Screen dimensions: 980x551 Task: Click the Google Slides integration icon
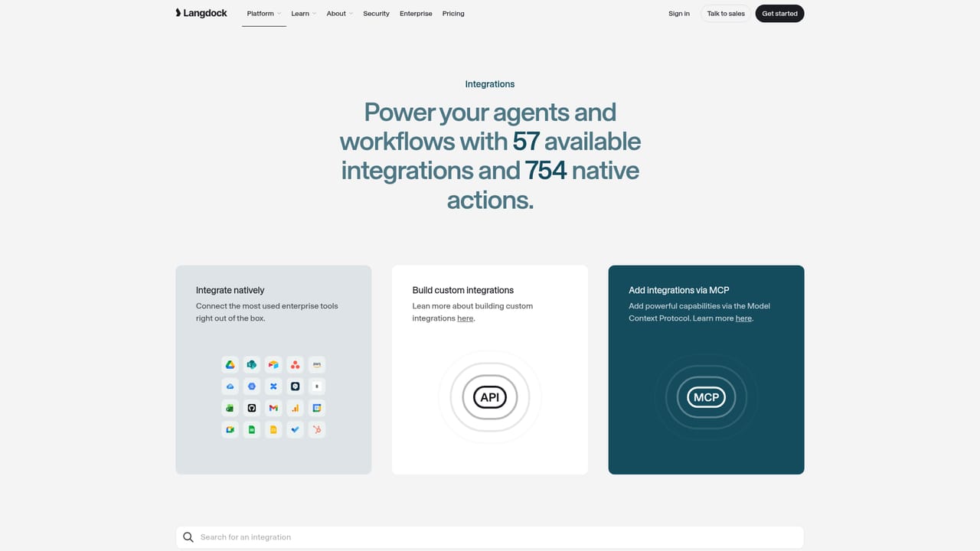click(x=273, y=430)
